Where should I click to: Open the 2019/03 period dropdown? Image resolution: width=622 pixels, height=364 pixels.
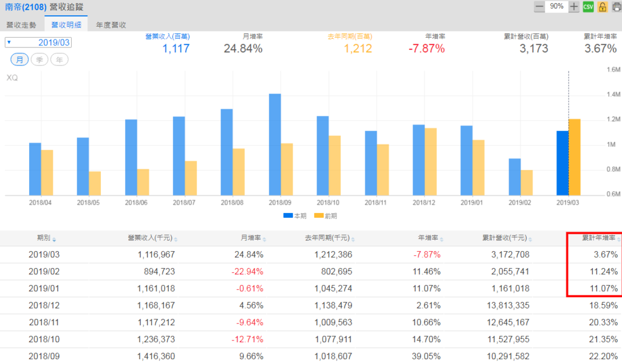point(38,42)
